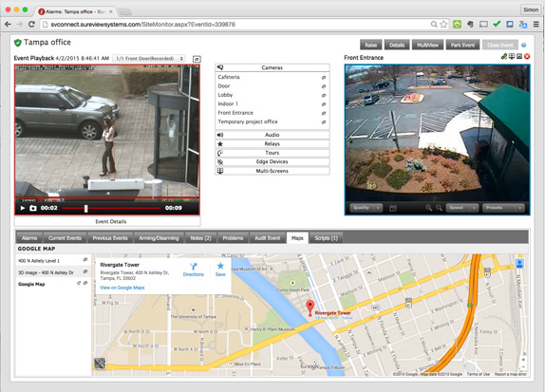Click the live view zoom in magnifier
This screenshot has width=545, height=392.
point(429,208)
